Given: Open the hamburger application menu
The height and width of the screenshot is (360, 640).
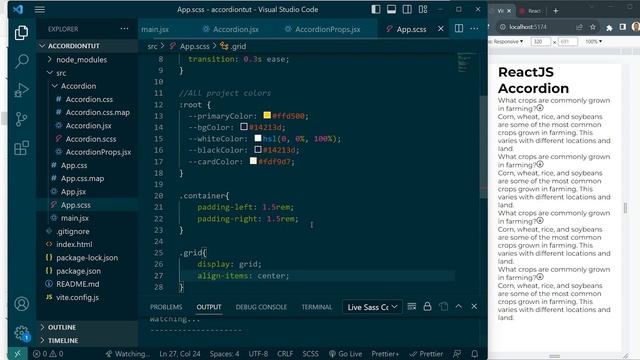Looking at the screenshot, I should click(40, 9).
